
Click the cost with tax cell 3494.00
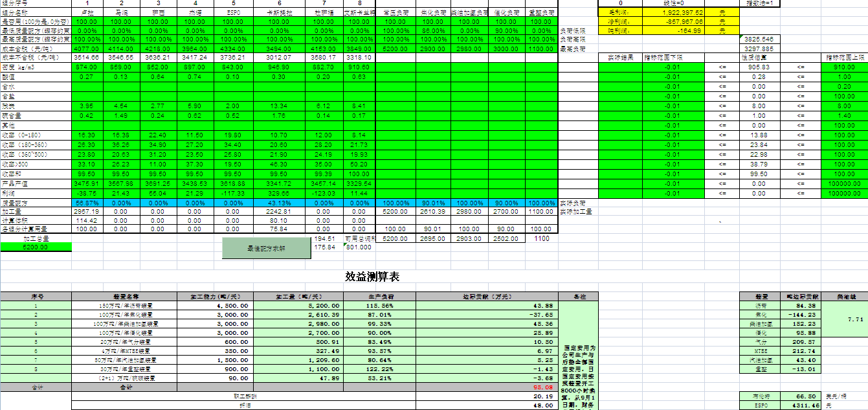(278, 49)
